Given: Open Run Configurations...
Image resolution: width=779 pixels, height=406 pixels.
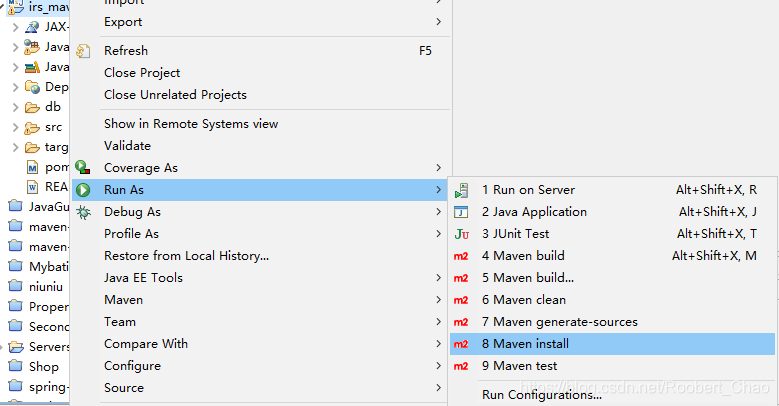Looking at the screenshot, I should coord(542,395).
